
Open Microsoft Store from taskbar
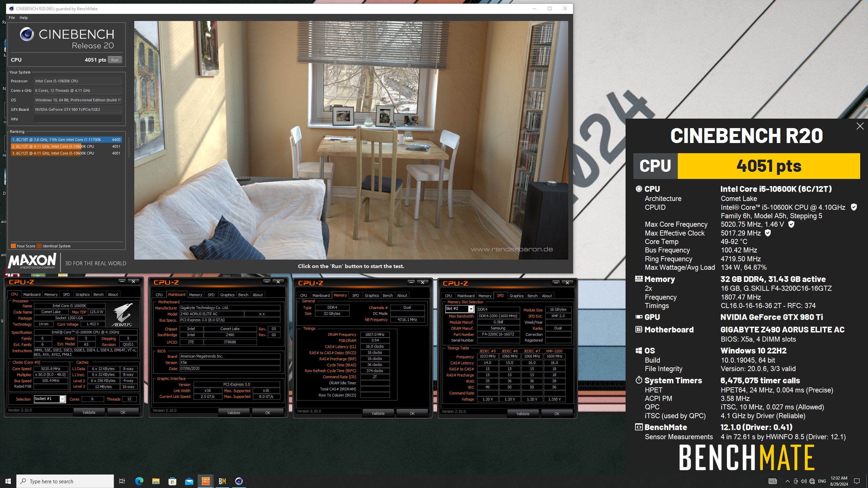172,481
